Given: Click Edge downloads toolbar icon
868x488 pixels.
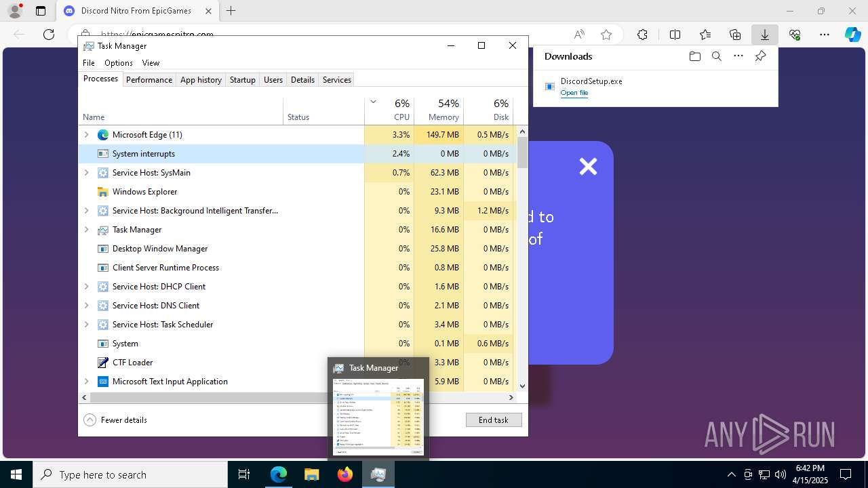Looking at the screenshot, I should pos(764,35).
